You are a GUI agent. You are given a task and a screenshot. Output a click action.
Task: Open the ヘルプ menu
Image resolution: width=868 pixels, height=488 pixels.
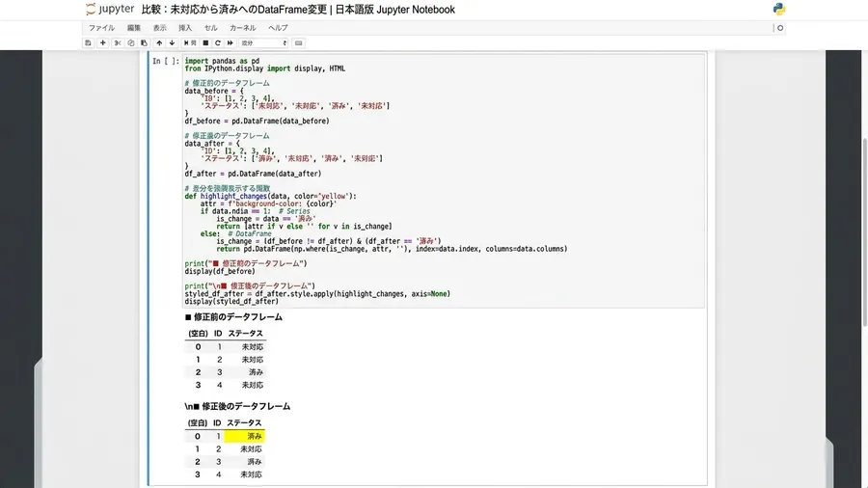pyautogui.click(x=278, y=28)
